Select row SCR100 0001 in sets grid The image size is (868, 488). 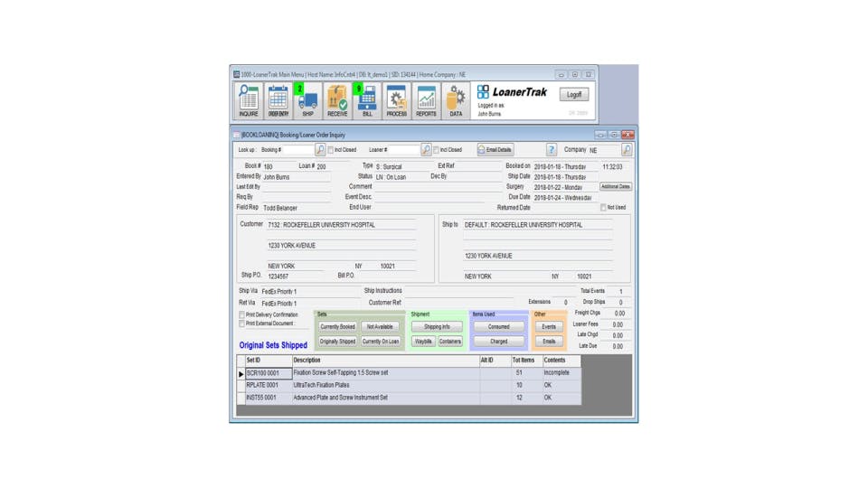tap(409, 373)
